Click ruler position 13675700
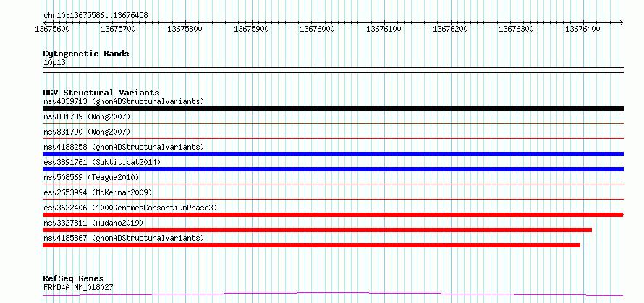 [x=119, y=29]
